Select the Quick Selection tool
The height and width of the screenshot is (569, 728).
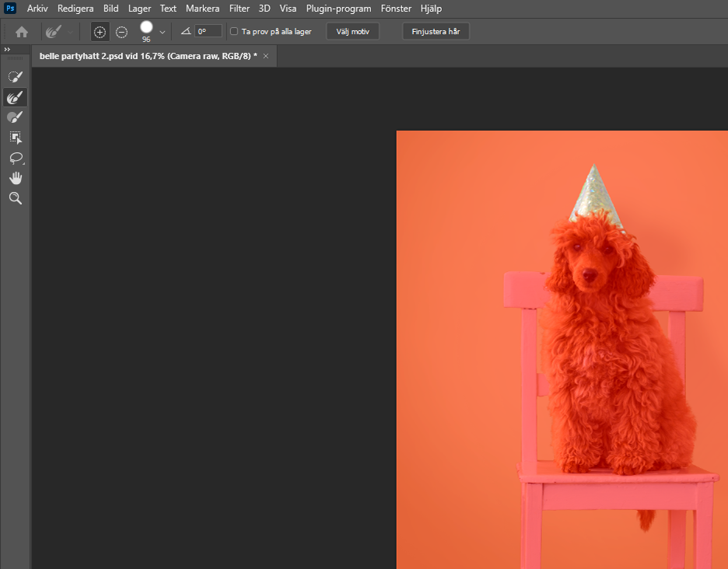(15, 76)
